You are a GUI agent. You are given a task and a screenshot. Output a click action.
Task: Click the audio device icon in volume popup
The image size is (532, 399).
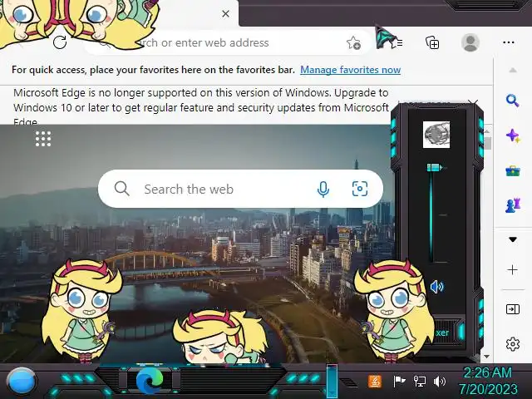click(x=436, y=135)
